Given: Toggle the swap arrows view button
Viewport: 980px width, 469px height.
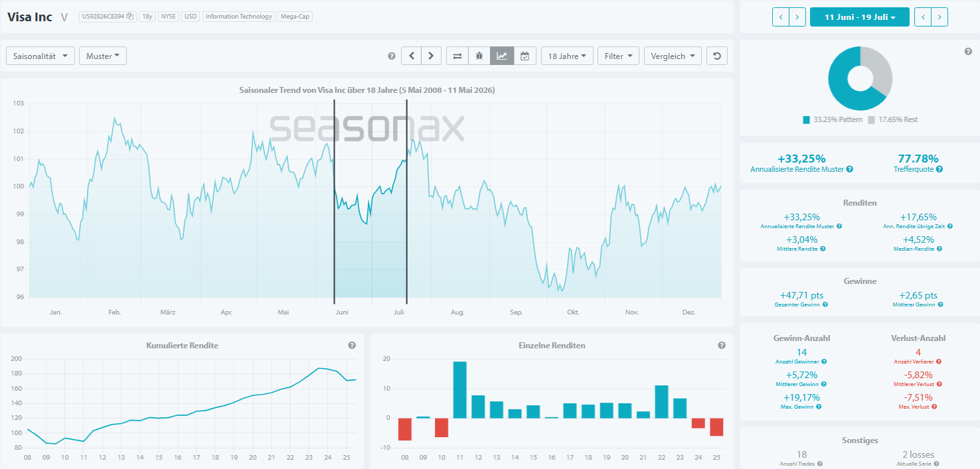Looking at the screenshot, I should 457,56.
